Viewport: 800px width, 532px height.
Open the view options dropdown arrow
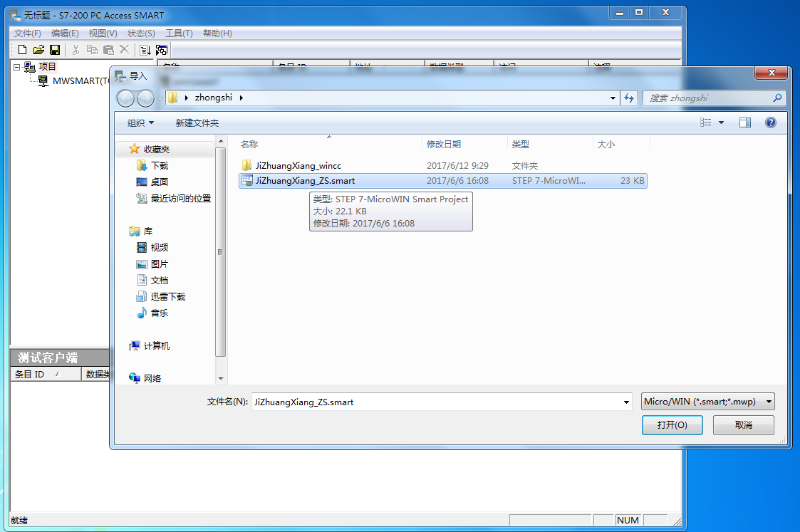coord(721,123)
